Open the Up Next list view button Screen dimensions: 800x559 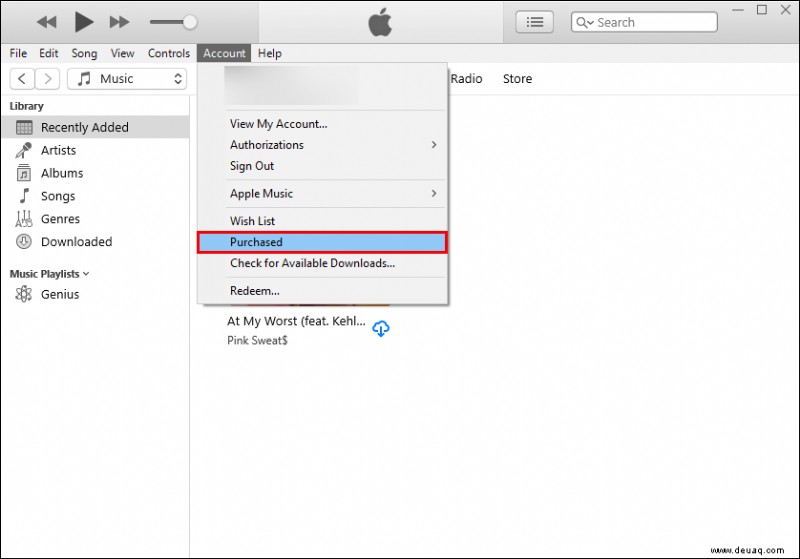tap(534, 22)
